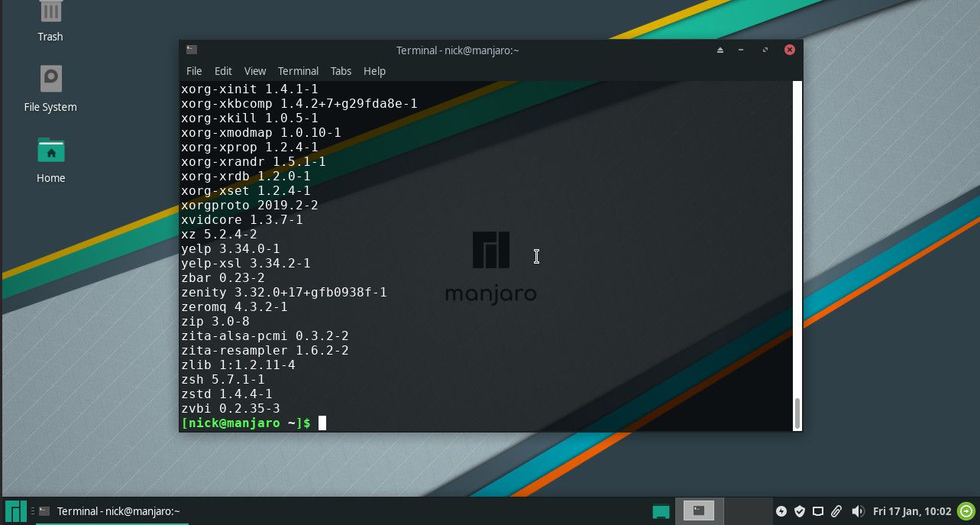Click the line 'zip 3.0-8'

point(215,322)
